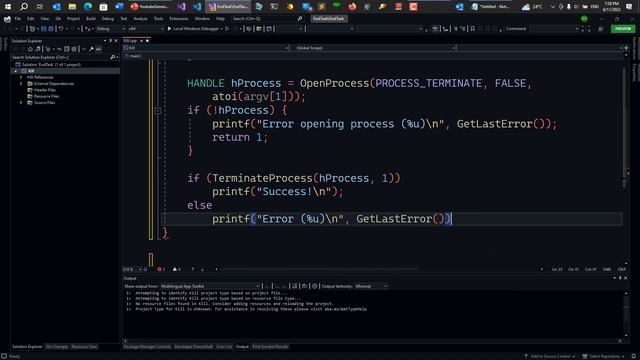Click the taskbar clock and date

point(611,7)
